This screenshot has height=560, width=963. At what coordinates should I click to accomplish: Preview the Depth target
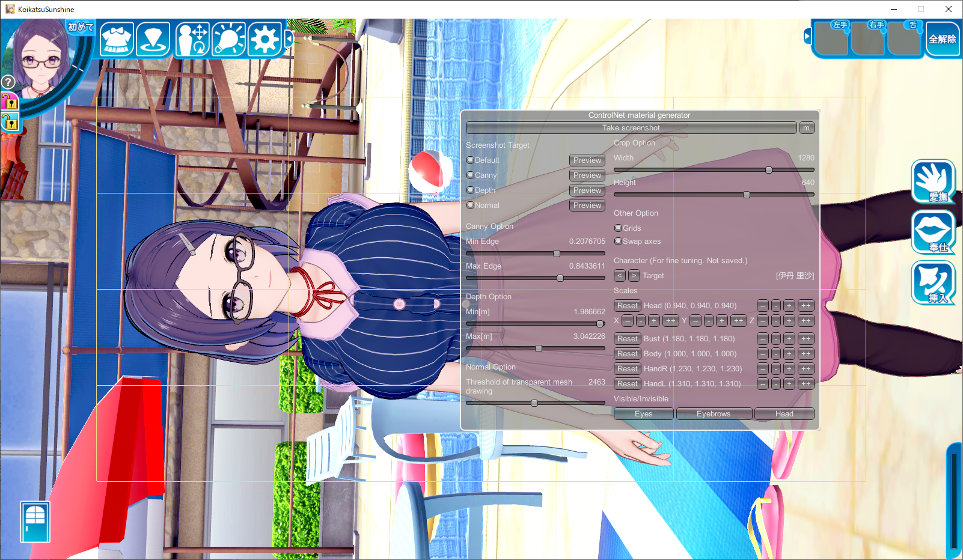[587, 190]
